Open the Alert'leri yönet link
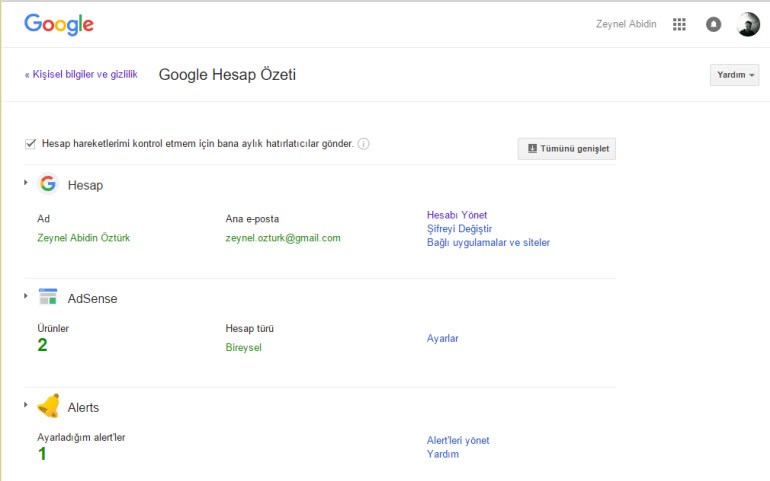Screen dimensions: 770x481 458,440
